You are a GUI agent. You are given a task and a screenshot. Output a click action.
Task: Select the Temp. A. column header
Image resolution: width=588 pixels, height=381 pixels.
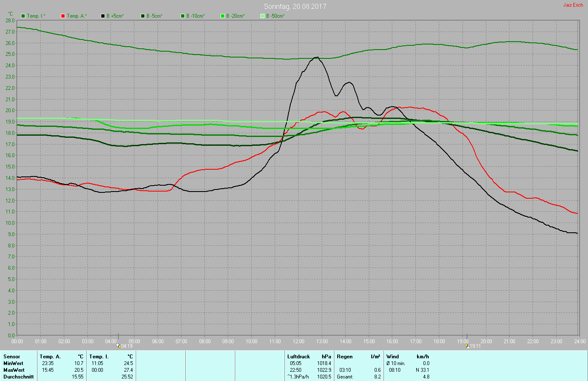pos(50,357)
